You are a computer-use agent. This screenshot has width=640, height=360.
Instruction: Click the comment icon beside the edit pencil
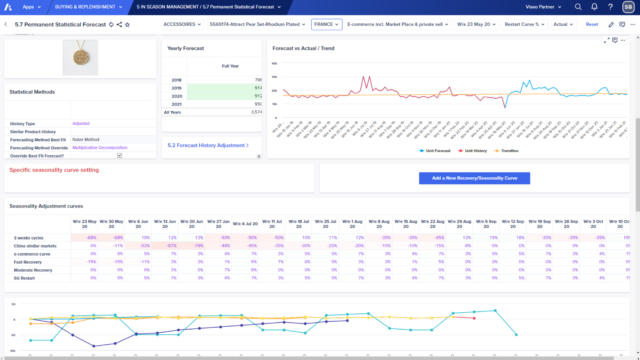(x=622, y=24)
